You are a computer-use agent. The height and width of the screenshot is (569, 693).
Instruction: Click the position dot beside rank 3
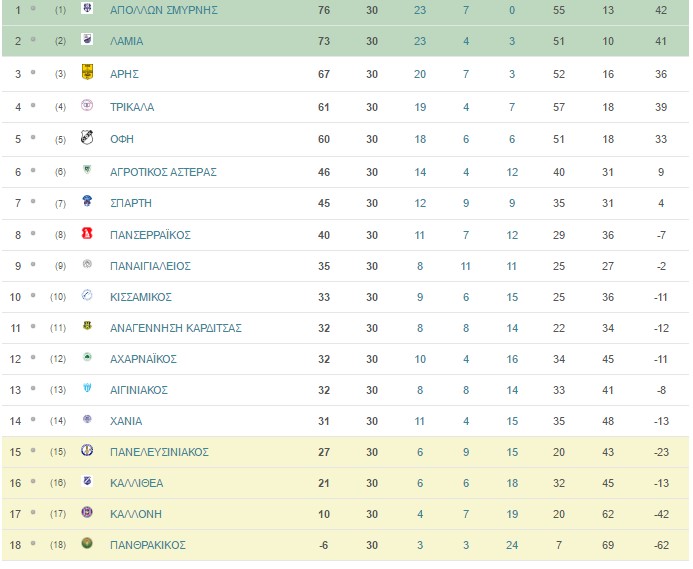tap(33, 73)
